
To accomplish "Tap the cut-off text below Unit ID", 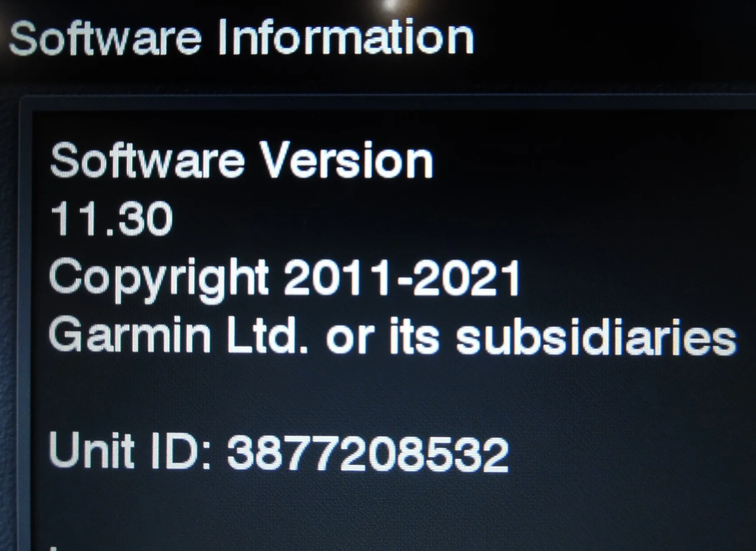I will coord(53,548).
